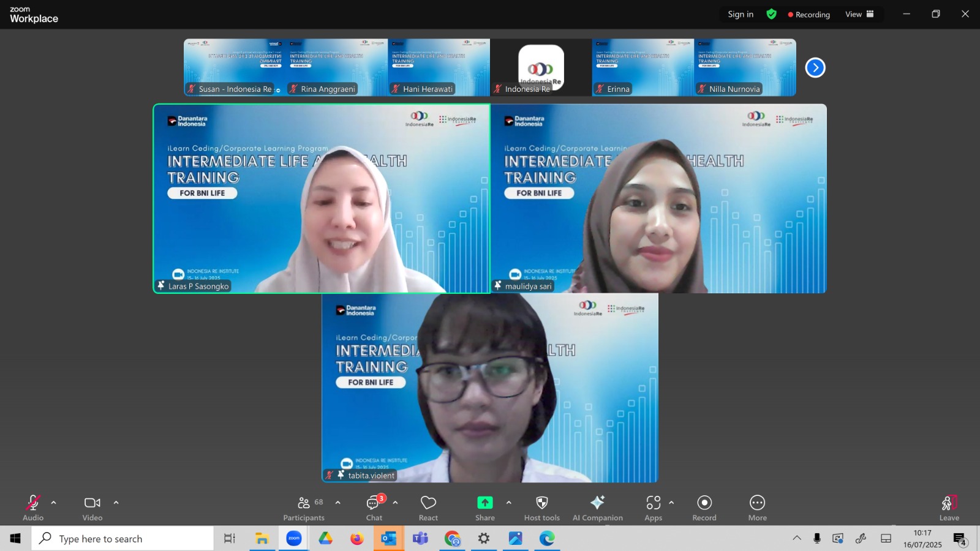Click the Sign in link
The image size is (980, 551).
tap(741, 14)
